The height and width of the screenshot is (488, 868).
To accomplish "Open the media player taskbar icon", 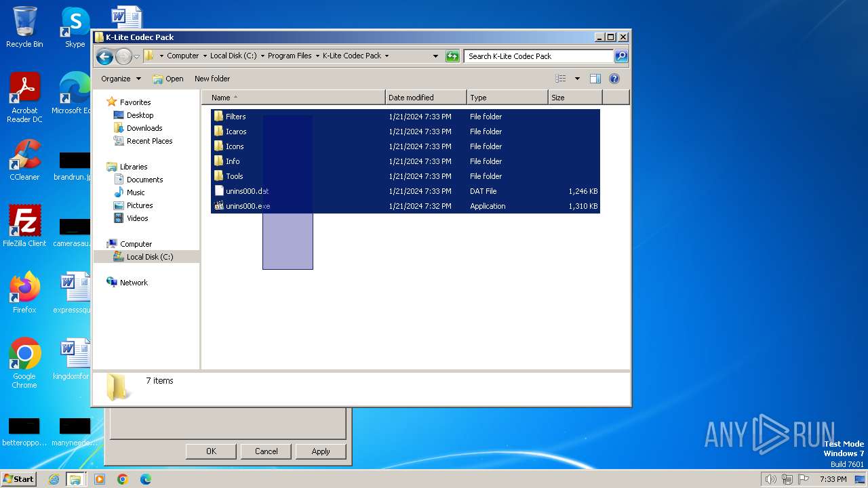I will click(x=100, y=479).
